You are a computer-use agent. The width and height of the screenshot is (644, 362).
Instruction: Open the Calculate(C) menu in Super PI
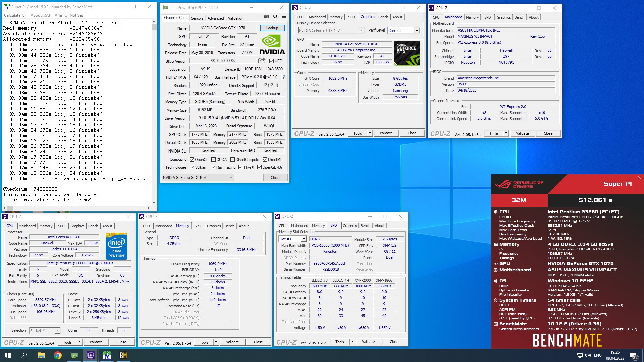click(15, 15)
